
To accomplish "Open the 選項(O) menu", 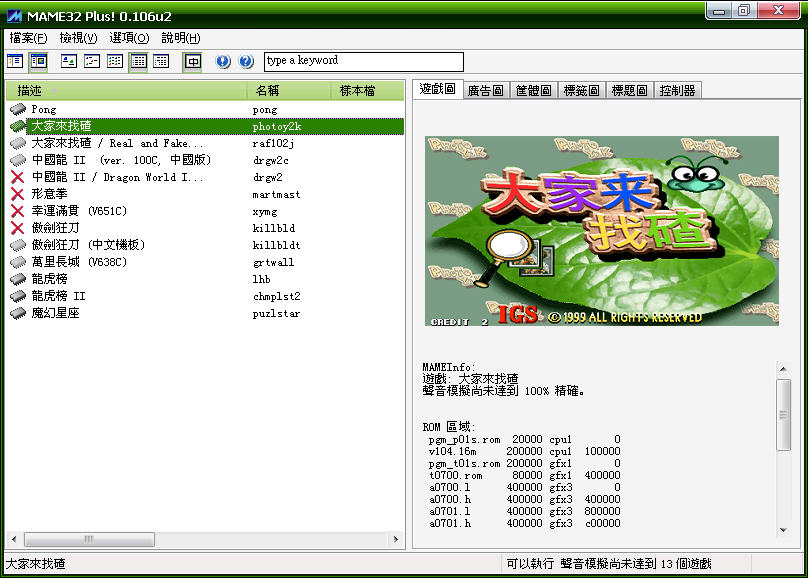I will click(x=129, y=38).
